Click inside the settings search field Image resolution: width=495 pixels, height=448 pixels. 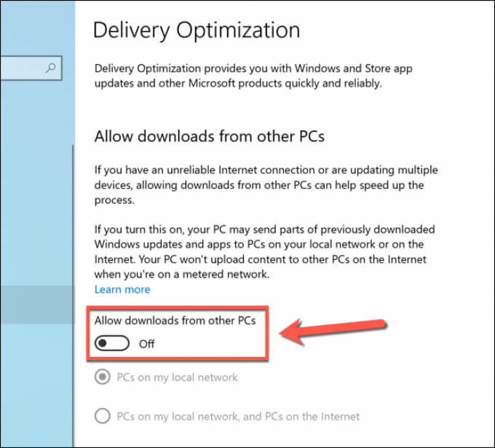click(22, 68)
